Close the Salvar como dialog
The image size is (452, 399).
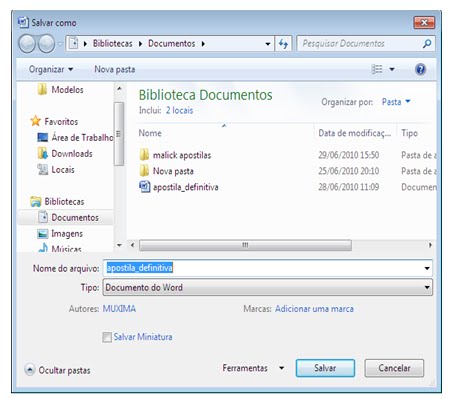(424, 22)
